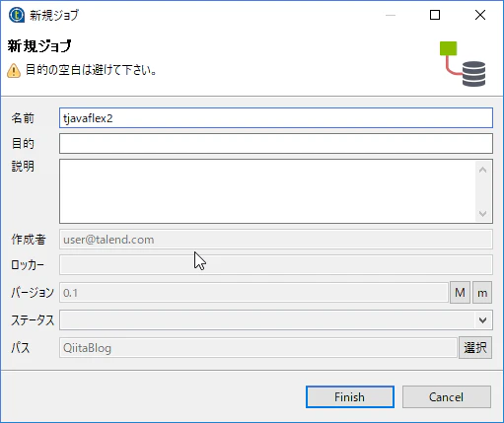Click the バージョン label

[x=33, y=292]
